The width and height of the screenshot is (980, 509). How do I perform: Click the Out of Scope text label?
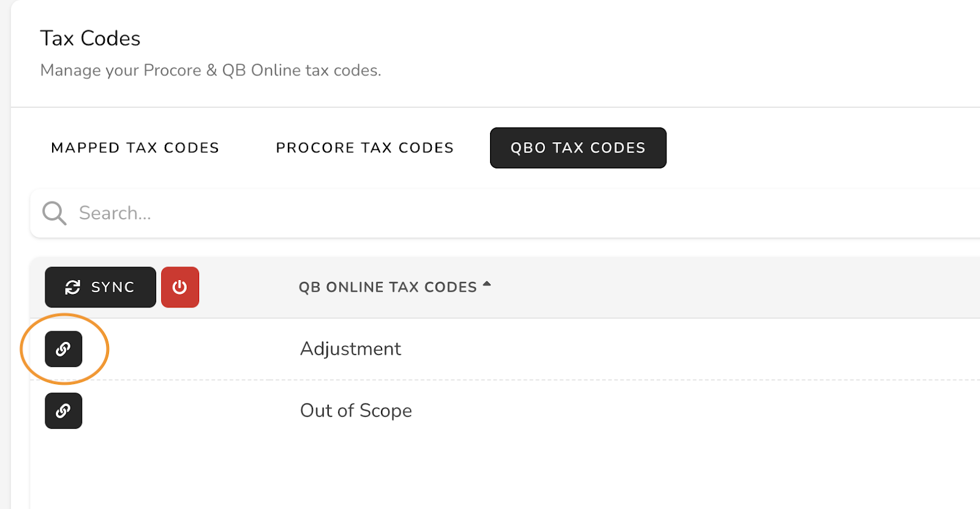point(356,410)
